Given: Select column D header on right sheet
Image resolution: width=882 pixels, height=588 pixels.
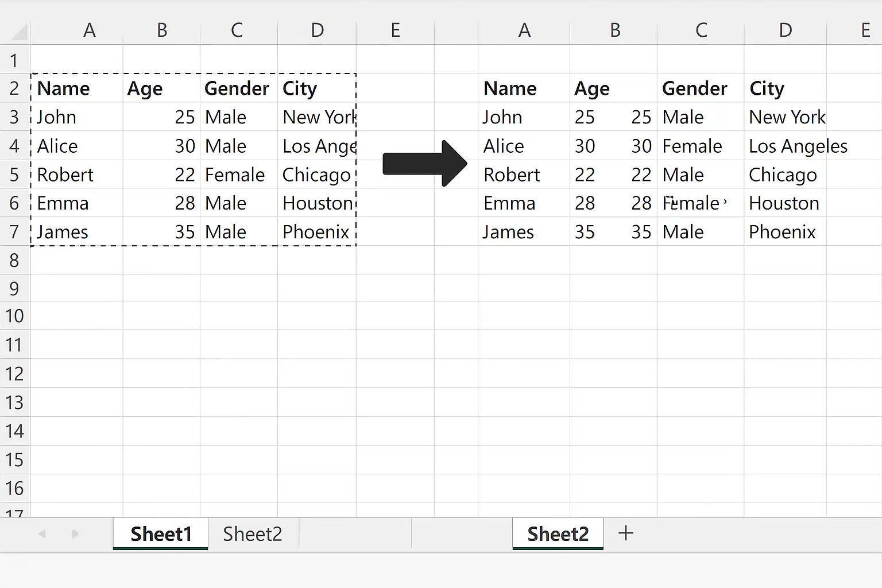Looking at the screenshot, I should coord(786,30).
